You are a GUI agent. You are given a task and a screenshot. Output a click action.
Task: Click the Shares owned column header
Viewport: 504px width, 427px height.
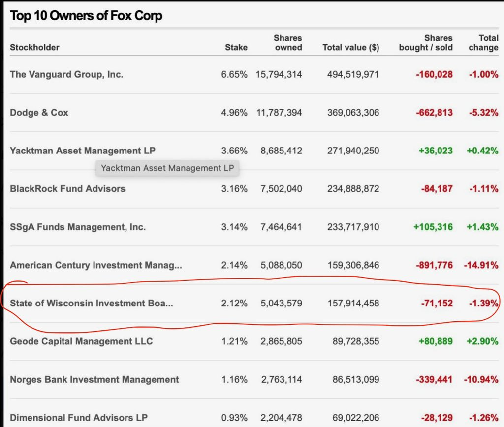(x=288, y=43)
